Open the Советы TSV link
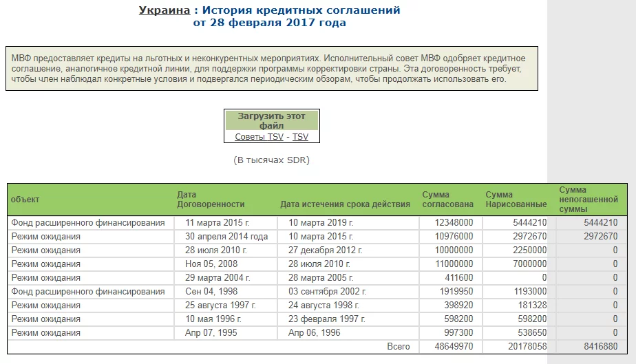 click(259, 137)
